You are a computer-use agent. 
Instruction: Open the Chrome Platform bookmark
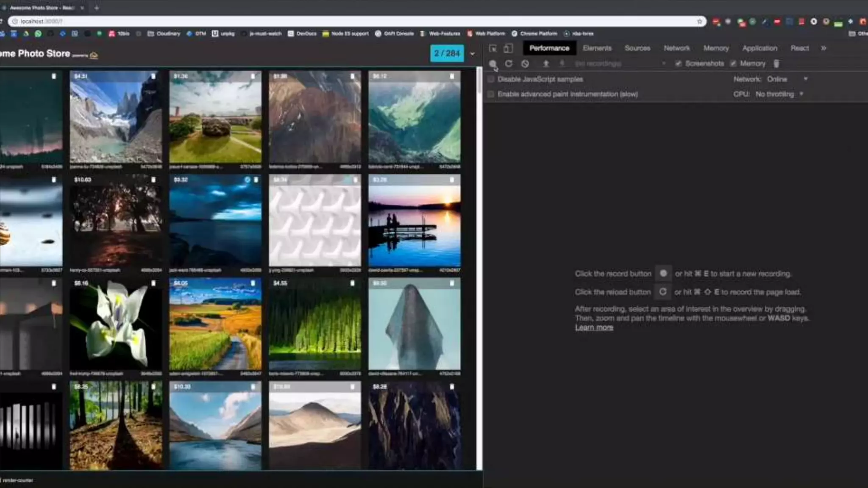(534, 33)
